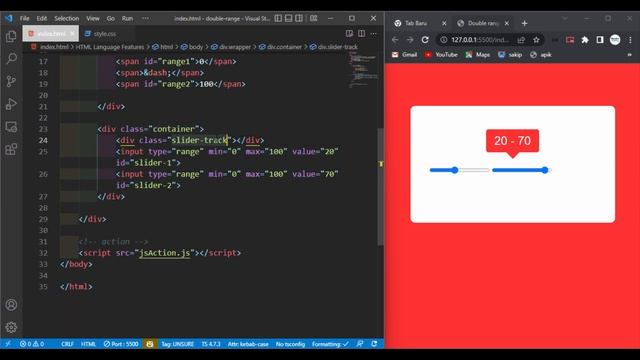640x360 pixels.
Task: Select div.wrapper breadcrumb segment
Action: [231, 47]
